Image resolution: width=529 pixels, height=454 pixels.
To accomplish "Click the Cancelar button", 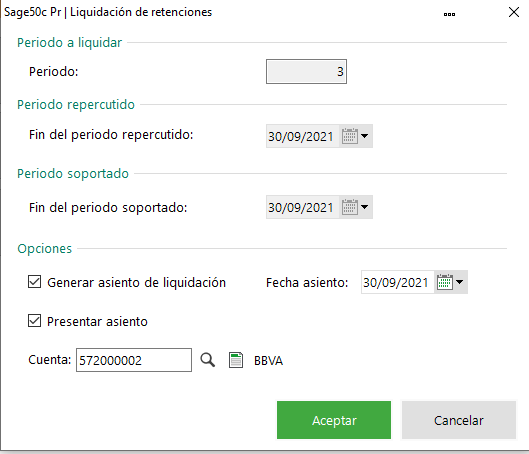I will tap(459, 420).
